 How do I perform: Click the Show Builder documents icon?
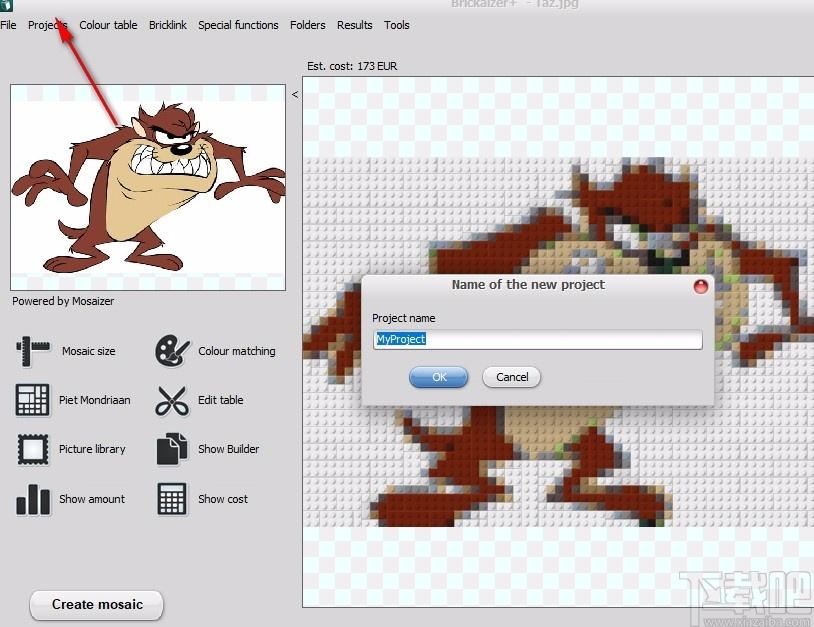pyautogui.click(x=172, y=449)
